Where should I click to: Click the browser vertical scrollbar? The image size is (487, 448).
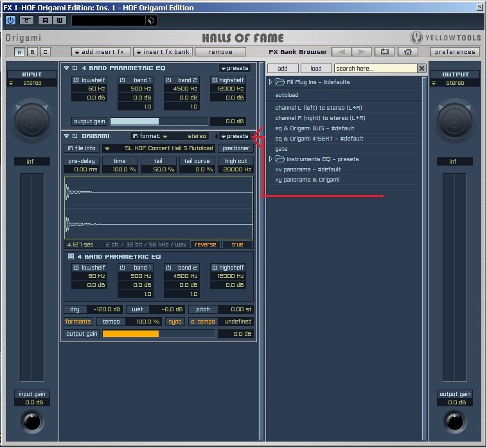[424, 258]
